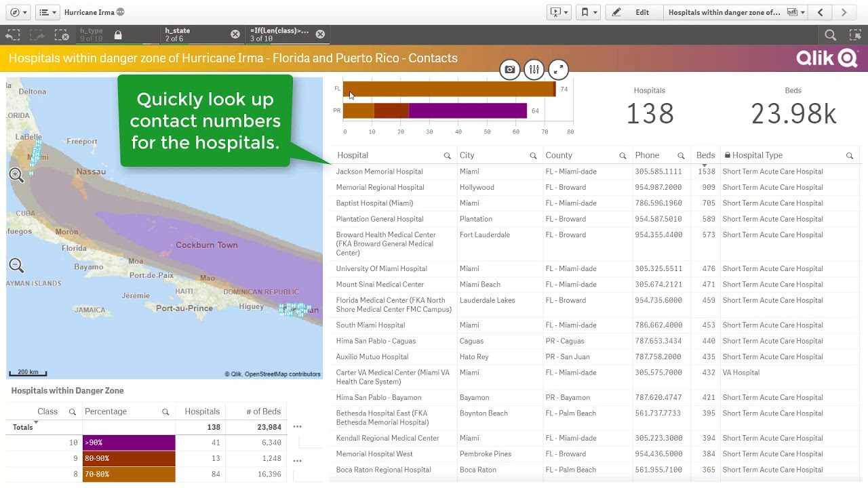Search the Hospital column
This screenshot has height=488, width=868.
point(447,156)
